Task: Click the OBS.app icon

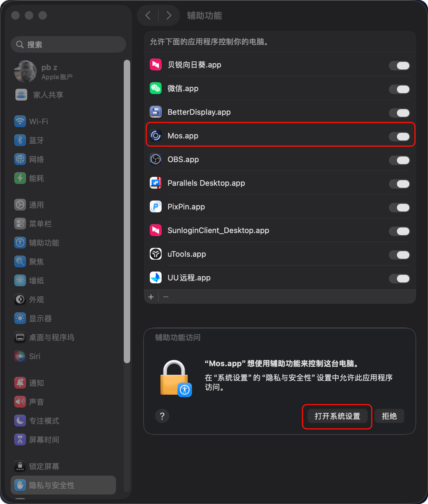Action: click(x=156, y=159)
